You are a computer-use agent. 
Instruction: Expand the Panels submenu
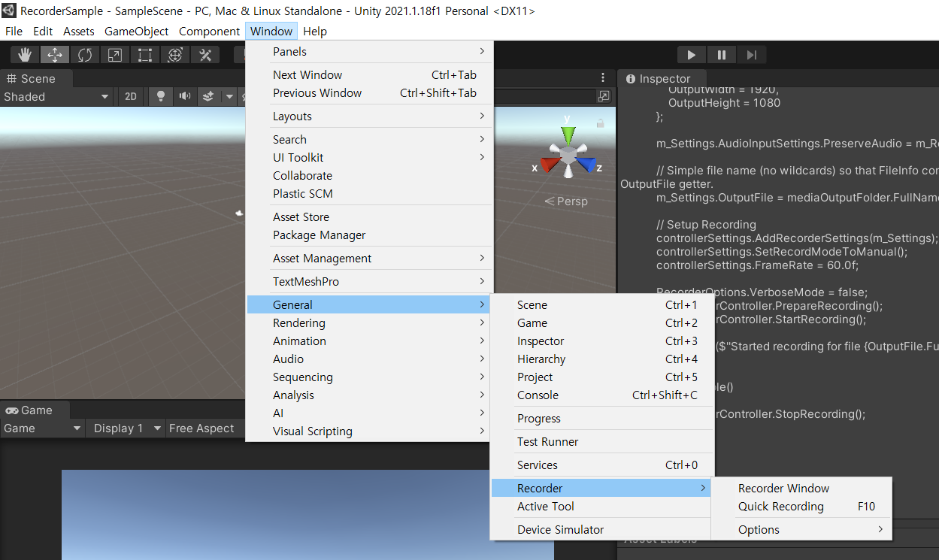pos(369,51)
